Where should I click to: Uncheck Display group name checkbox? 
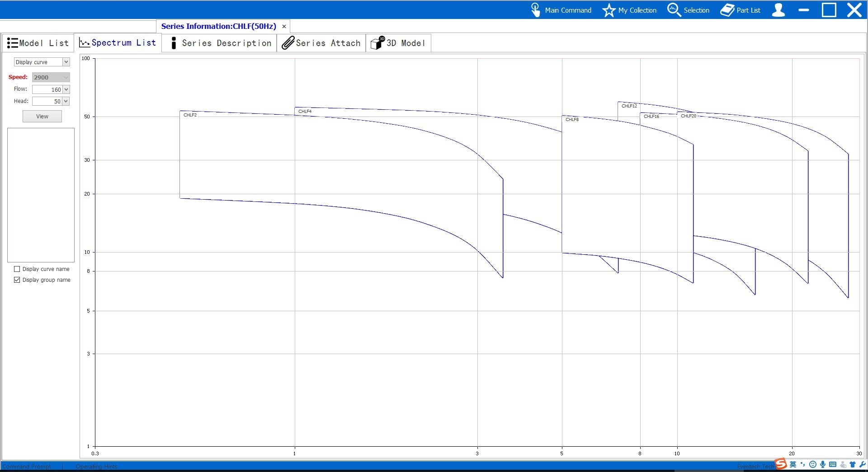click(17, 280)
